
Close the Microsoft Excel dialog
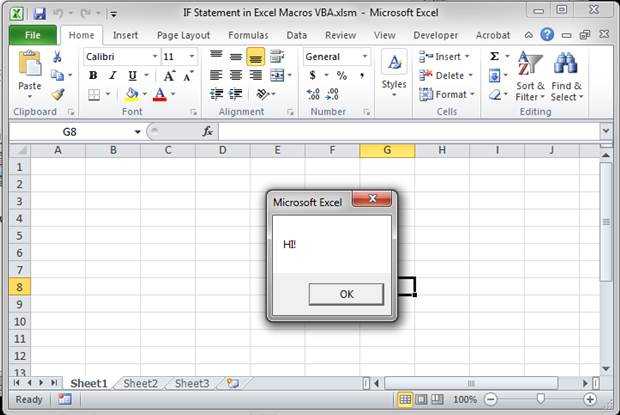(x=372, y=199)
